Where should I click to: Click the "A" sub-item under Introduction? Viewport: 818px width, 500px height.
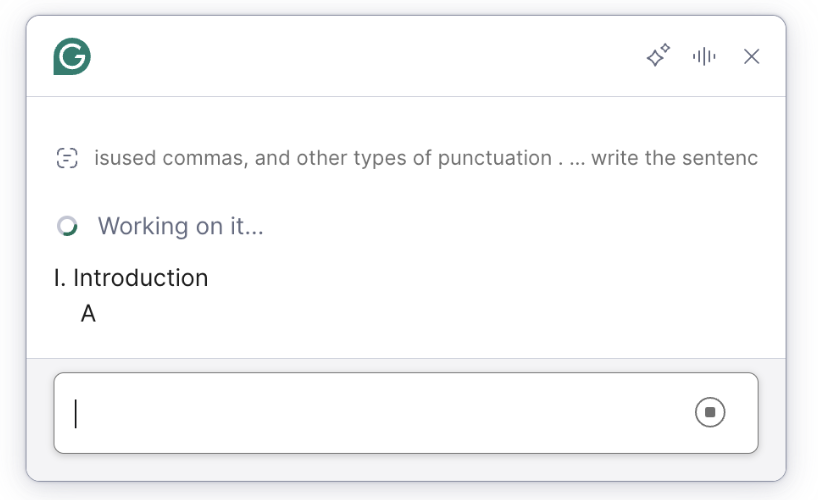[88, 314]
